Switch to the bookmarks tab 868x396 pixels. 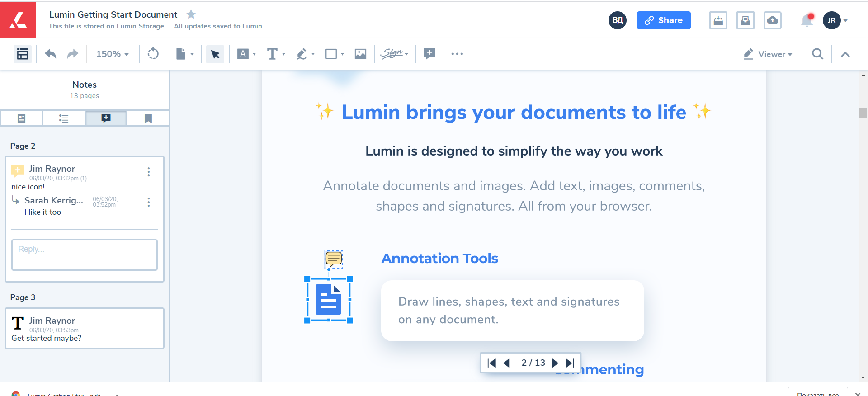pos(148,118)
